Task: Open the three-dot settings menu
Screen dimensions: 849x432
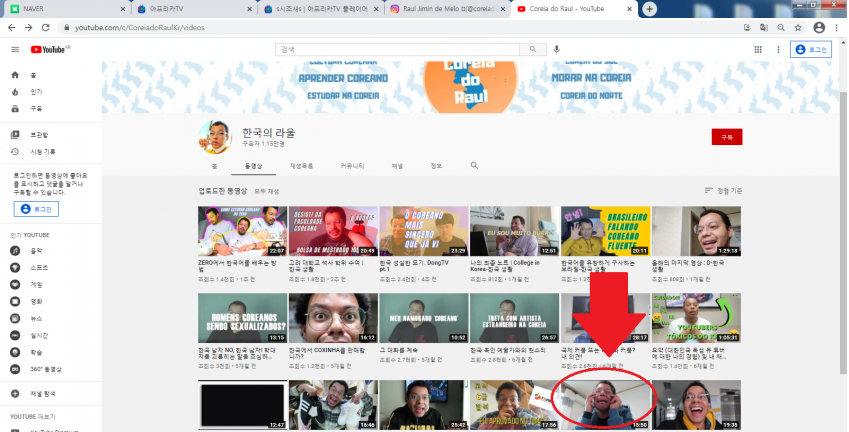Action: (x=779, y=49)
